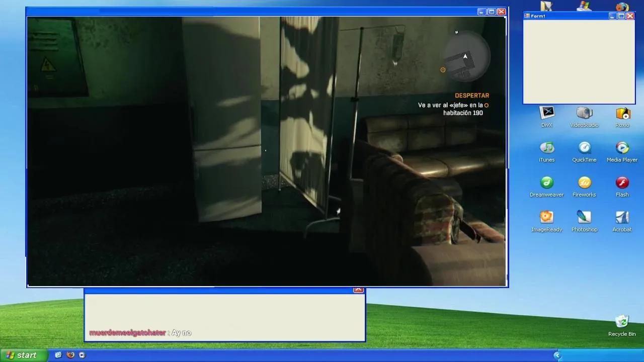
Task: Click the Firefox icon in quick launch
Action: pos(70,355)
